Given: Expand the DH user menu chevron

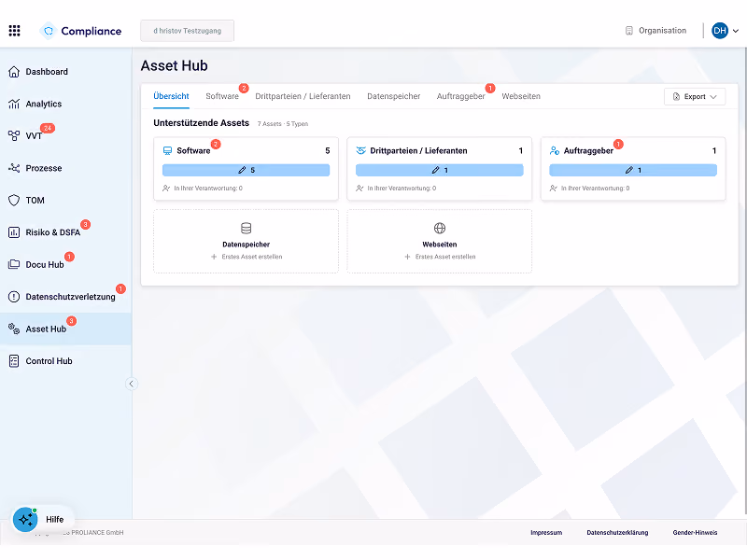Looking at the screenshot, I should [x=736, y=31].
